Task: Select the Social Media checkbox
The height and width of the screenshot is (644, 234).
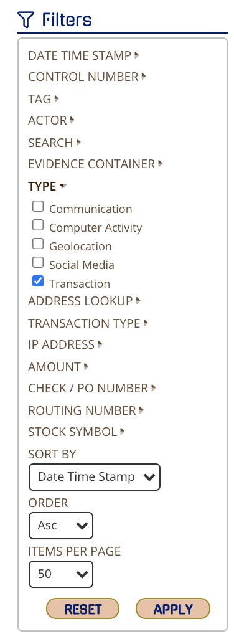Action: [38, 262]
